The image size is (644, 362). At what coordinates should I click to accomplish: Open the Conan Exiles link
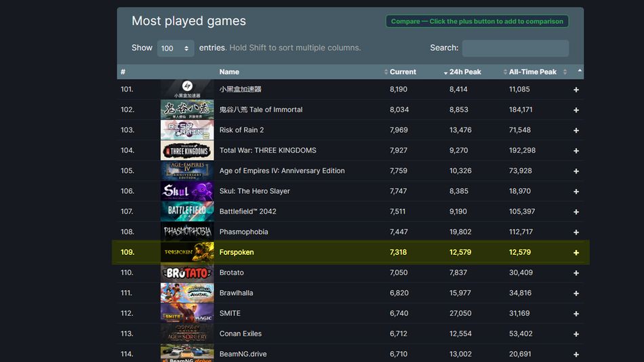click(240, 334)
